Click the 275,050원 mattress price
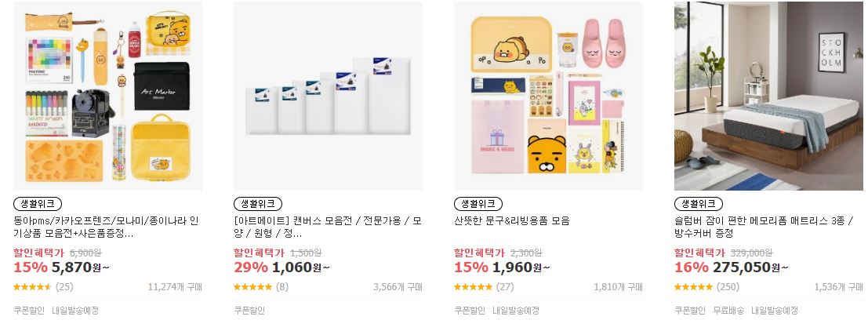The image size is (868, 331). pyautogui.click(x=750, y=267)
